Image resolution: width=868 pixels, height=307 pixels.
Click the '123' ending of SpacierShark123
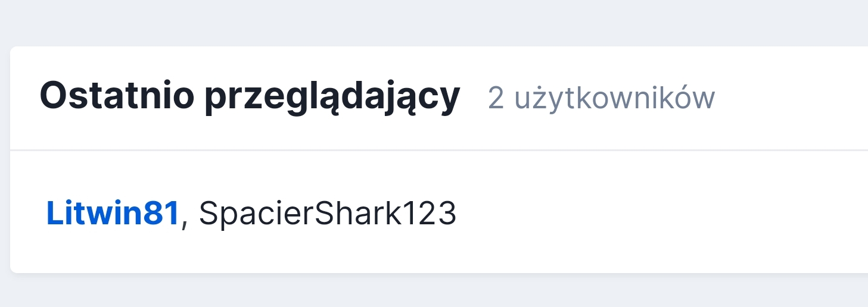[x=430, y=214]
